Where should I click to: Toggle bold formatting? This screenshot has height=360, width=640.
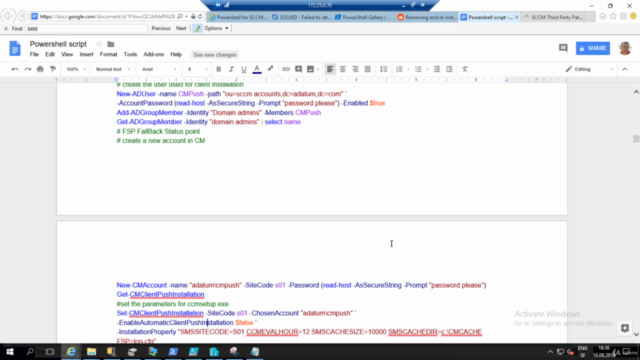coord(218,69)
